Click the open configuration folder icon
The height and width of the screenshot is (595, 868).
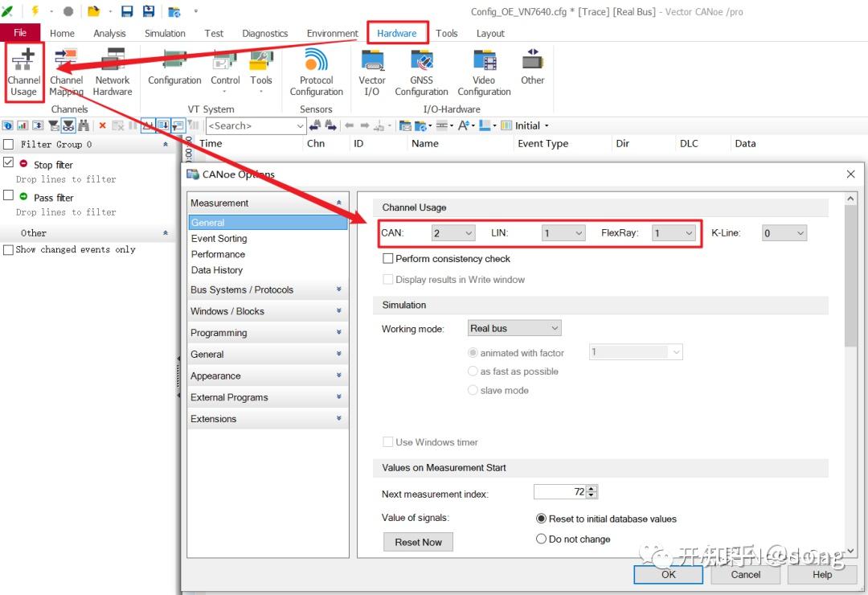point(94,11)
